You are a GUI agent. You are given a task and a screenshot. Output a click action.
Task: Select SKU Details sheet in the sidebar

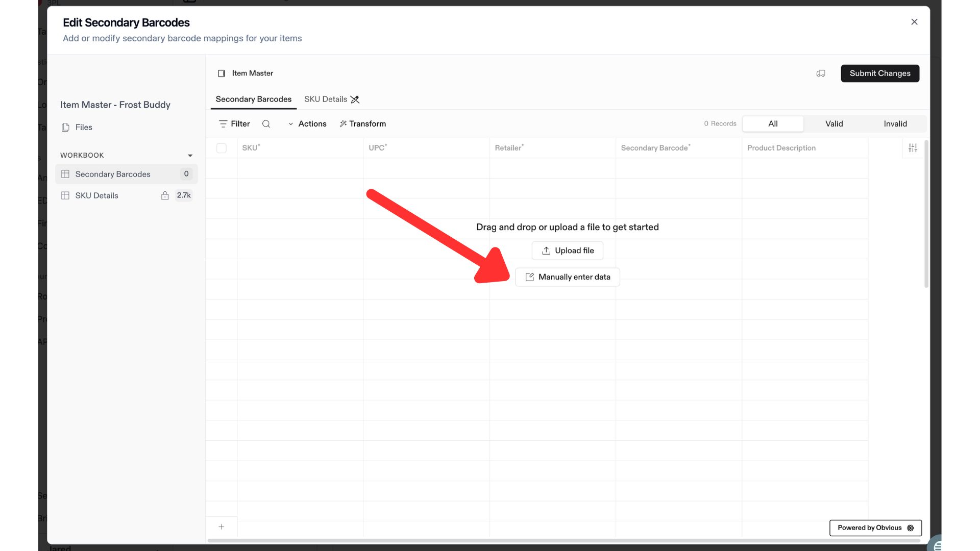(126, 195)
